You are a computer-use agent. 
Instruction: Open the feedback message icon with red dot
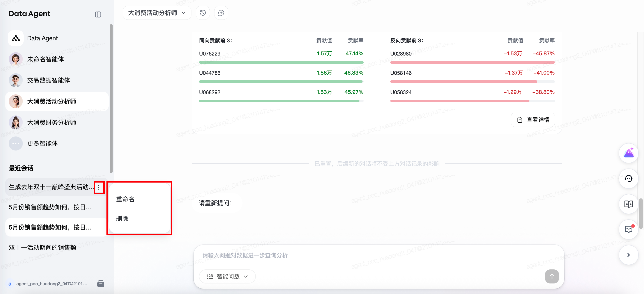coord(628,229)
